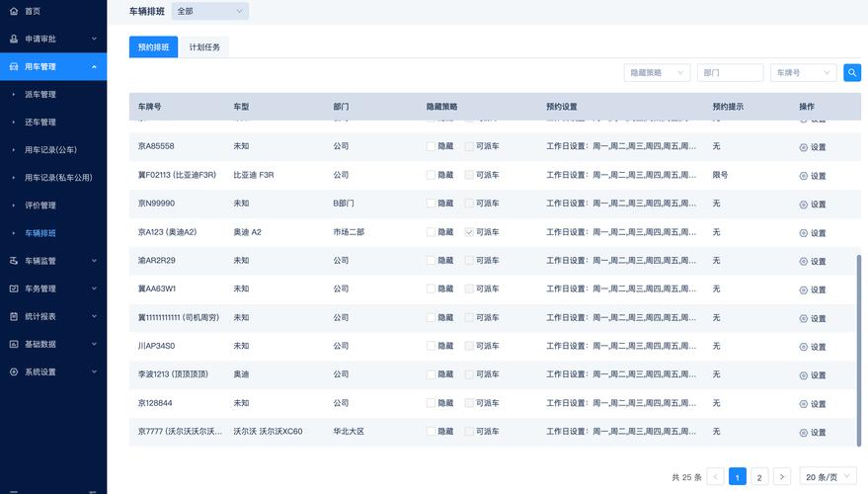Click 设置 link for 京7777 row
This screenshot has width=868, height=494.
[819, 433]
